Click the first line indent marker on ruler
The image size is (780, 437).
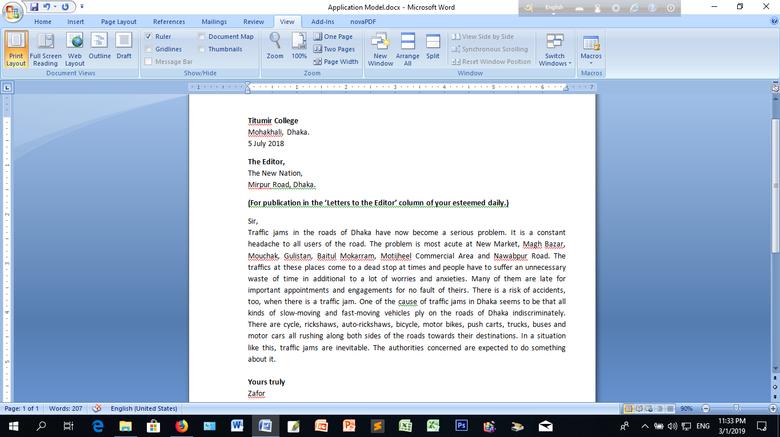coord(248,85)
